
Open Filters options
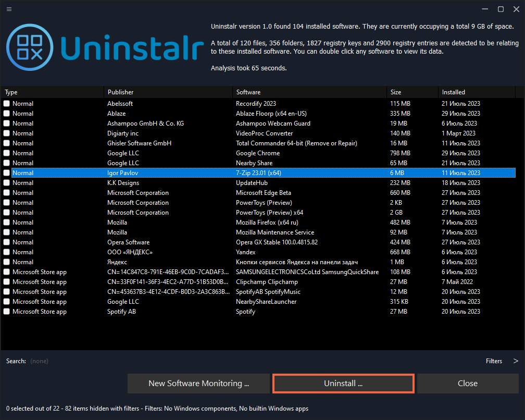(494, 361)
